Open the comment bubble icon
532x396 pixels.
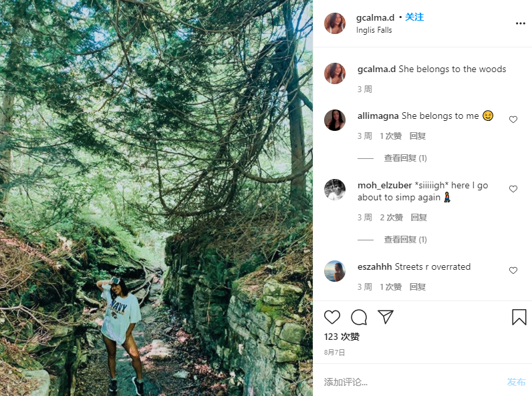tap(359, 317)
